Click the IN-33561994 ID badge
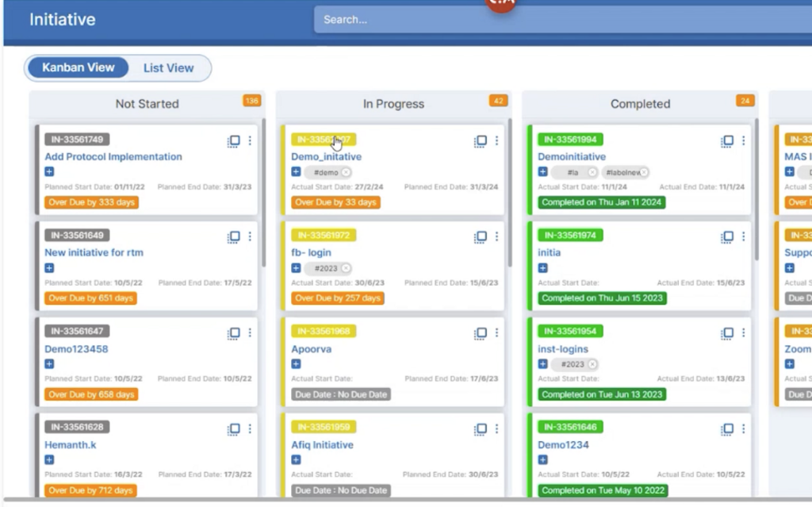 pos(570,140)
